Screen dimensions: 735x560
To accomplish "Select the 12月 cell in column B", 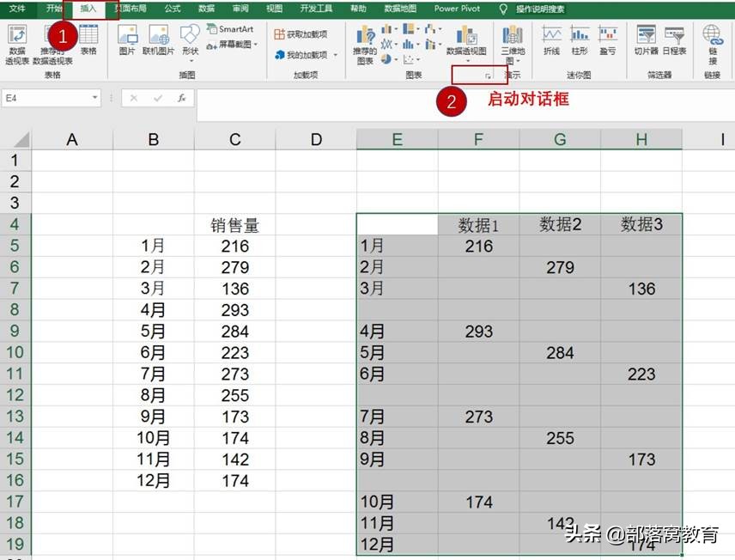I will click(x=154, y=481).
